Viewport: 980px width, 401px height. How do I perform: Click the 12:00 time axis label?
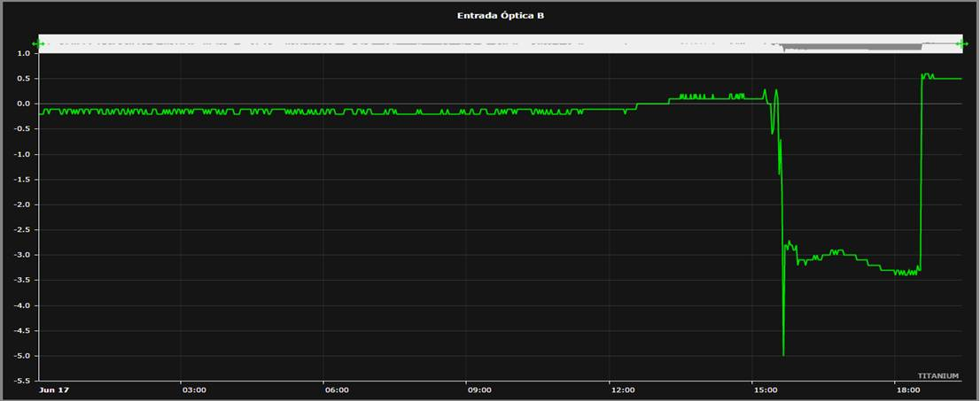[623, 390]
